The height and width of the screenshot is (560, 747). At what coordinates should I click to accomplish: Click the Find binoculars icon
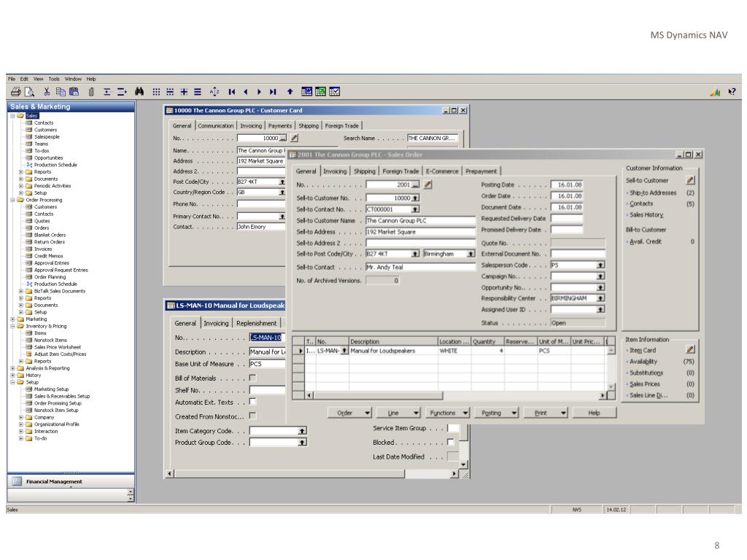tap(139, 92)
